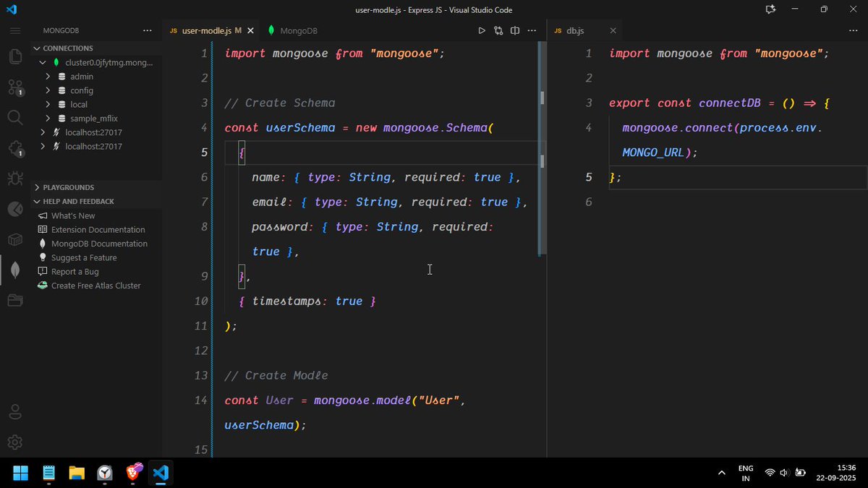
Task: Close the db.js tab
Action: [613, 30]
